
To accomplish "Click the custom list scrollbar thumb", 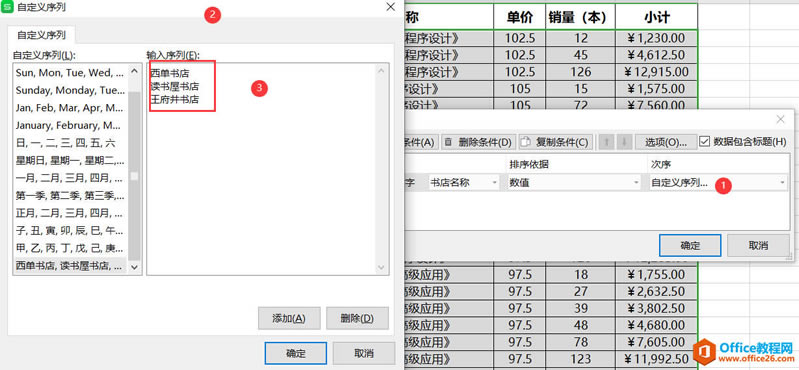I will [134, 176].
